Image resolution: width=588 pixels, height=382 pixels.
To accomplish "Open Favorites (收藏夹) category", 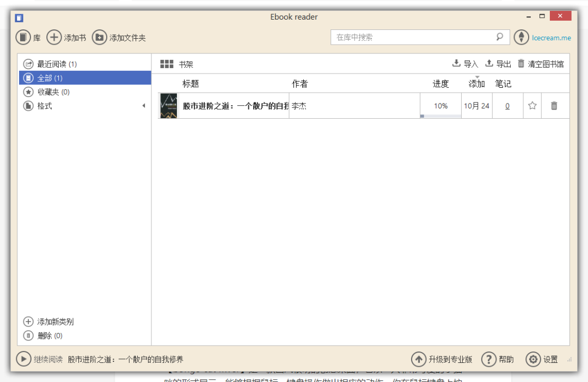I will [85, 92].
